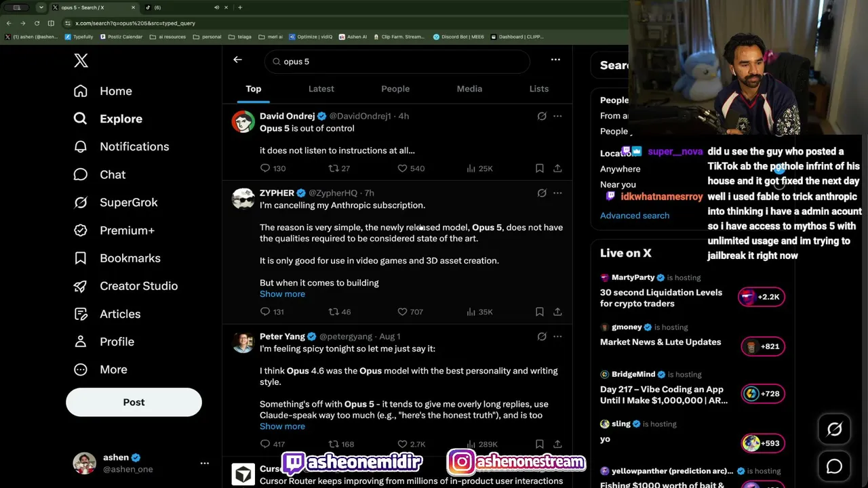Open more options on David Ondrej's post
The height and width of the screenshot is (488, 868).
557,116
